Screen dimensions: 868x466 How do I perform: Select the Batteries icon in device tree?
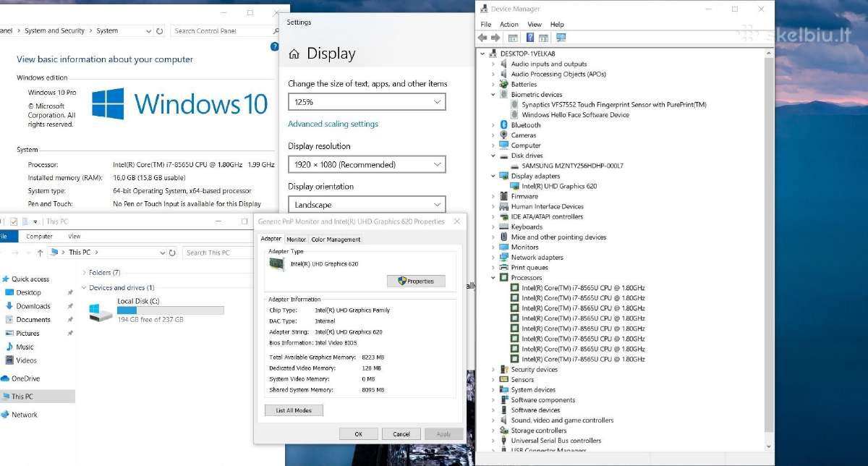coord(504,85)
